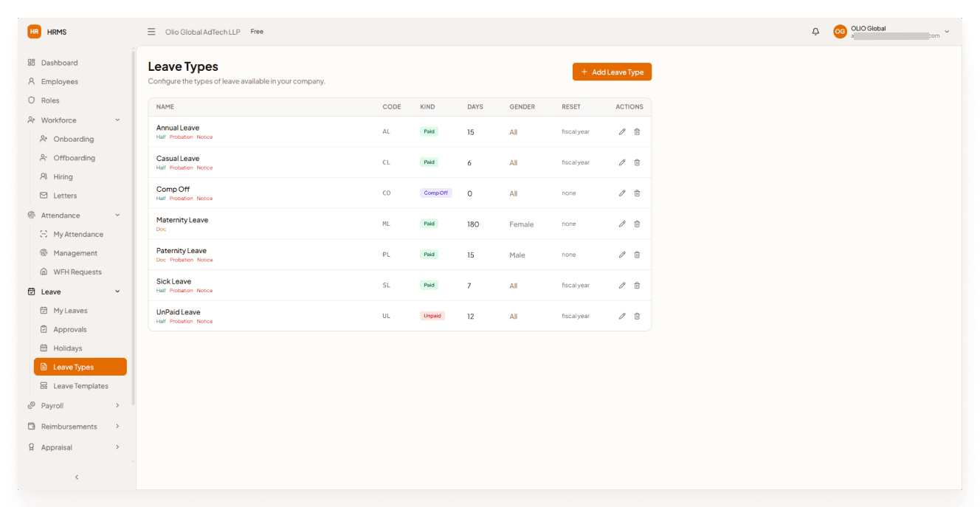Toggle the sidebar hamburger menu
This screenshot has height=507, width=980.
click(151, 32)
